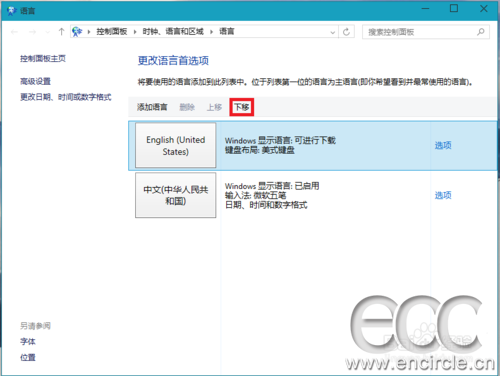The width and height of the screenshot is (500, 376).
Task: Open 更改日期、时间或数字格式 link
Action: [x=66, y=97]
